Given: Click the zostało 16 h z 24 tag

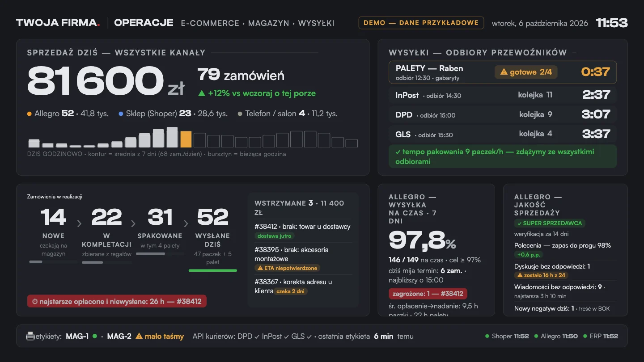Looking at the screenshot, I should click(541, 275).
